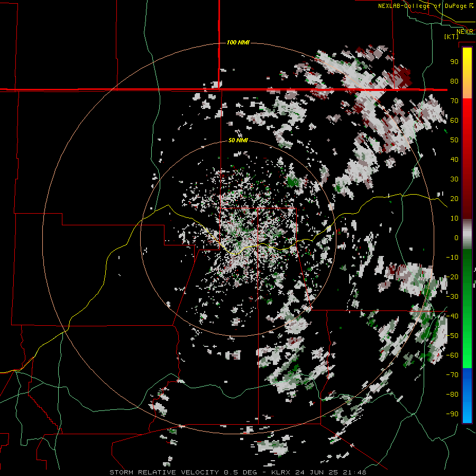Select the 90 value on velocity scale
Image resolution: width=476 pixels, height=476 pixels.
click(x=454, y=62)
